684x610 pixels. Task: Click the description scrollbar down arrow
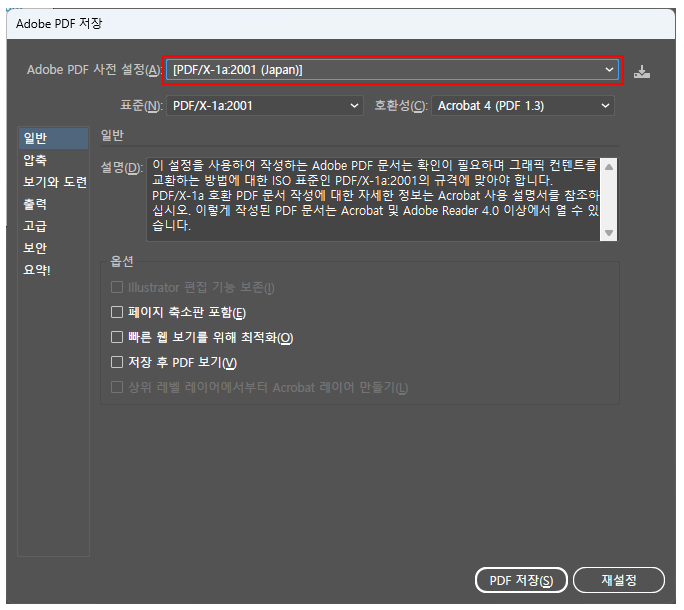point(609,232)
